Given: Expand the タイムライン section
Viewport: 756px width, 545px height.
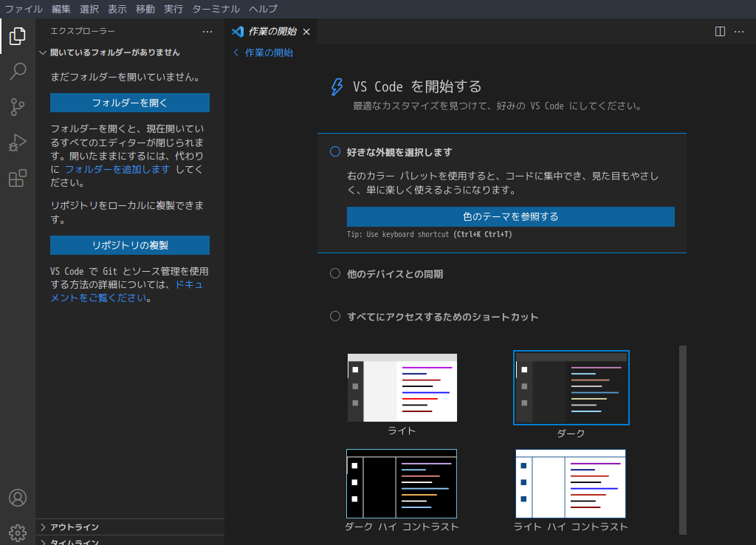Looking at the screenshot, I should pos(43,543).
